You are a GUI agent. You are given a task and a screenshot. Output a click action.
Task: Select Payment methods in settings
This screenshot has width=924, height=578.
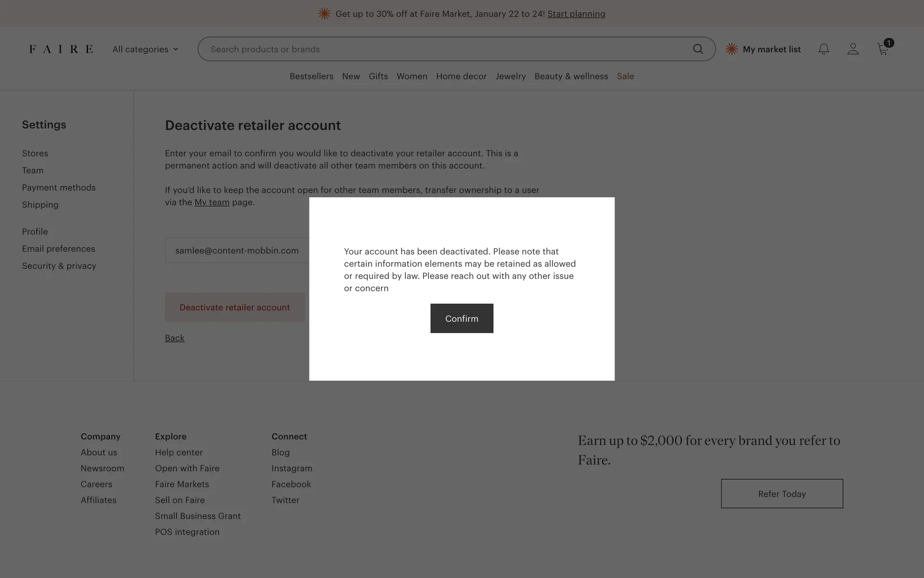59,187
